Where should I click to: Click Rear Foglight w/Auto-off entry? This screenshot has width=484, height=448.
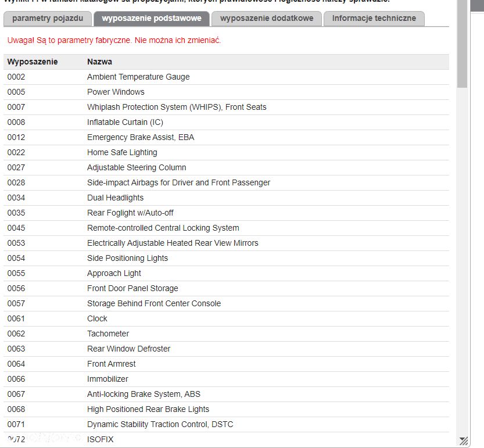tap(130, 213)
